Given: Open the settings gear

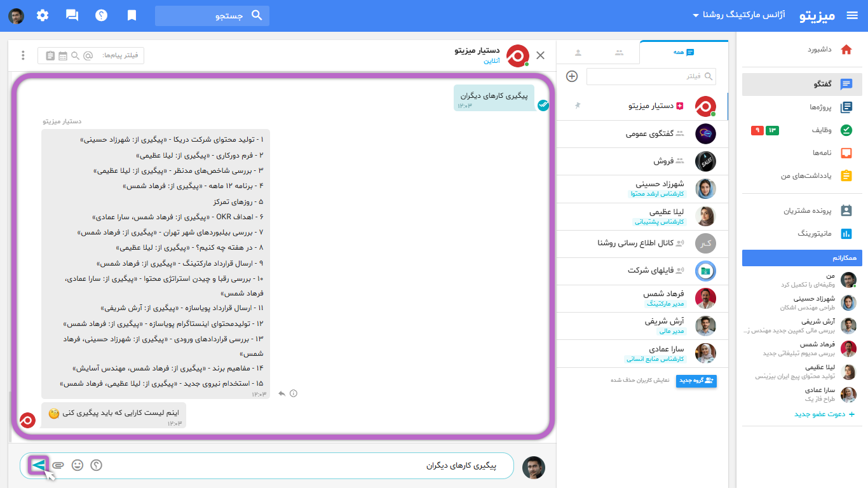Looking at the screenshot, I should (43, 16).
